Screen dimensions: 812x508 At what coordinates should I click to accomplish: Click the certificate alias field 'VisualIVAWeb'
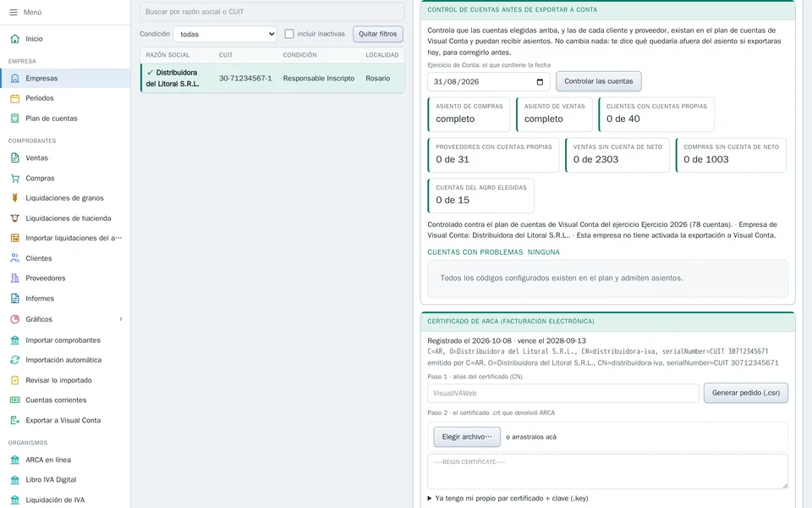(x=563, y=393)
